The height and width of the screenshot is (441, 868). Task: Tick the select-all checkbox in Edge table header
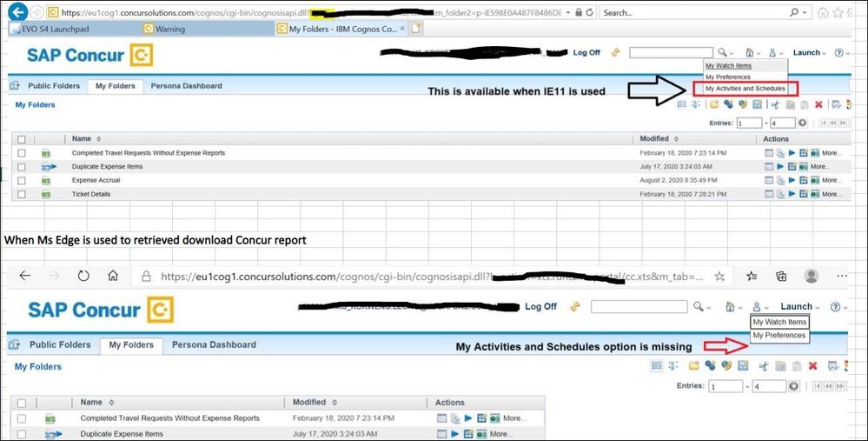[x=22, y=403]
